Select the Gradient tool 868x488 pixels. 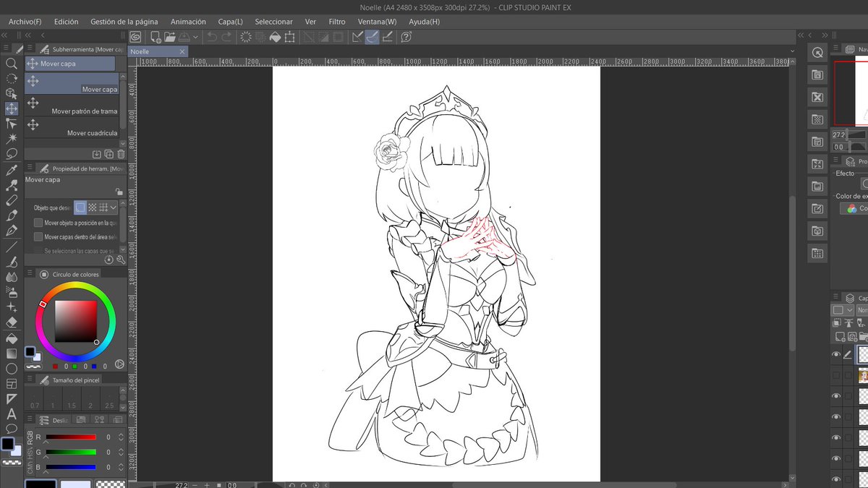(x=12, y=354)
